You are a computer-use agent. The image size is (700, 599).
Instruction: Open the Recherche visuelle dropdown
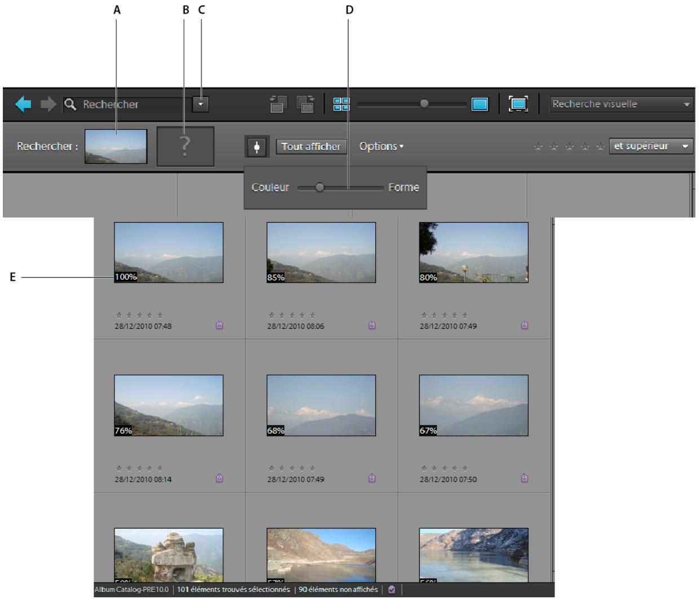(621, 104)
